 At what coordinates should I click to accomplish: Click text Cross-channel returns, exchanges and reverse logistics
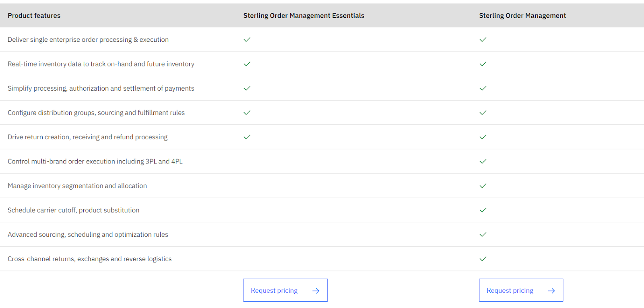(x=90, y=259)
